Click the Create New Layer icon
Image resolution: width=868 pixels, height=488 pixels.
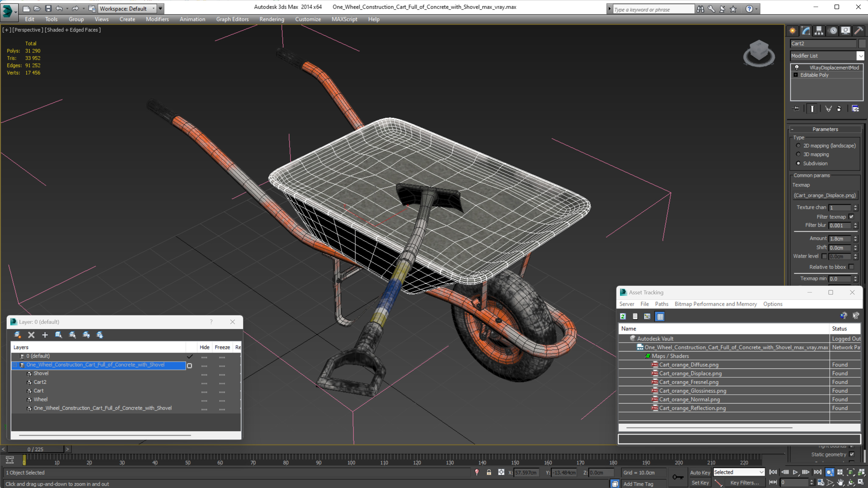click(x=18, y=335)
